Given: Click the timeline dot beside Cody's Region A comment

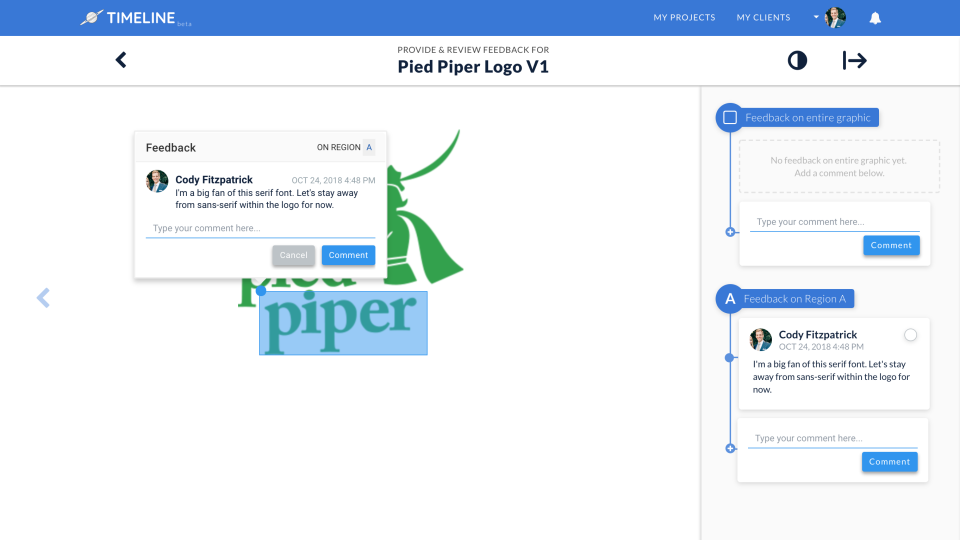Looking at the screenshot, I should click(x=729, y=358).
